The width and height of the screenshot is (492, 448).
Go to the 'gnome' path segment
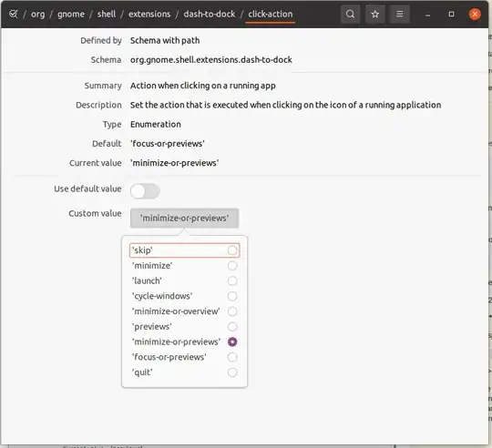(71, 14)
